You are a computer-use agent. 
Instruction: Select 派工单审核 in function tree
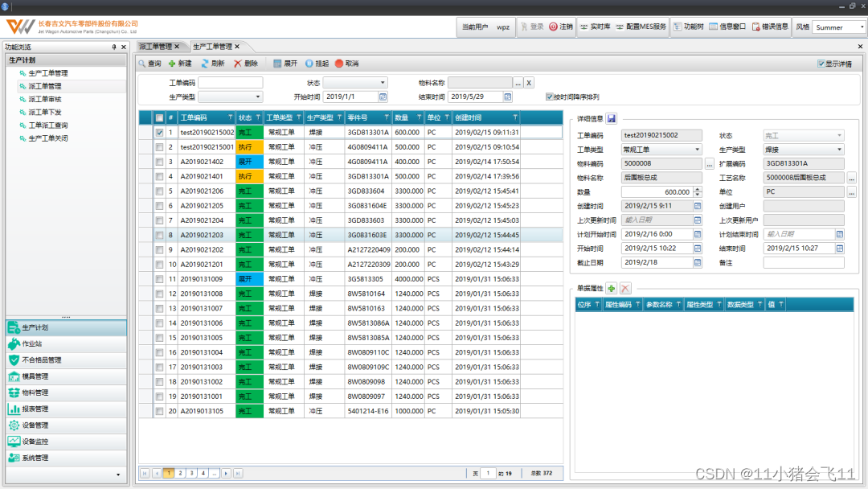click(45, 99)
